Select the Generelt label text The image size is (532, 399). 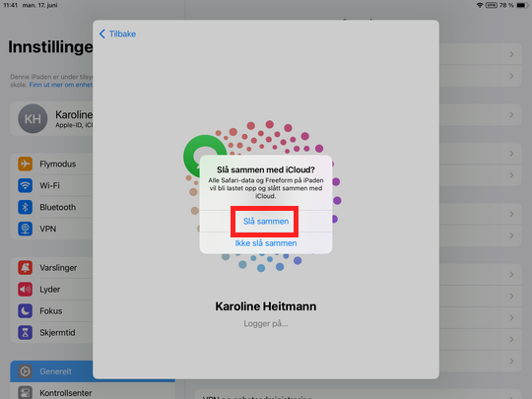tap(55, 371)
